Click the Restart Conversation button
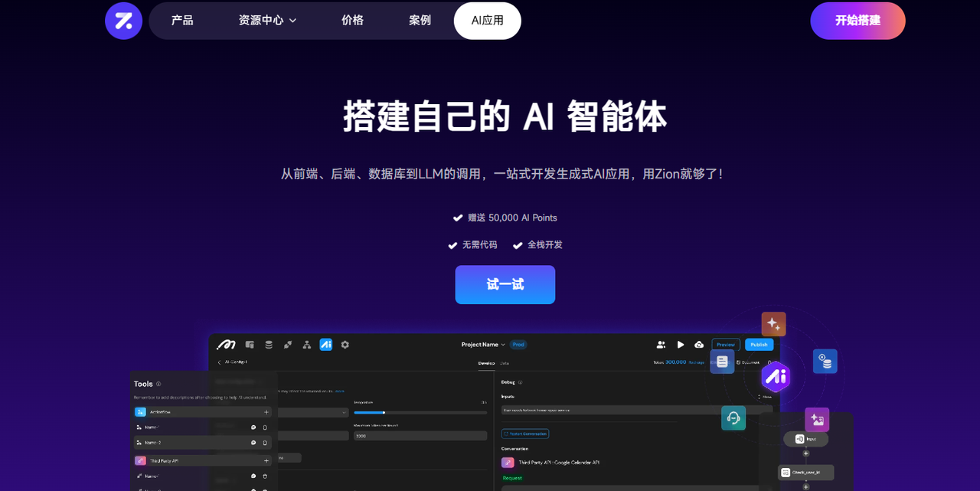Image resolution: width=980 pixels, height=491 pixels. click(525, 434)
